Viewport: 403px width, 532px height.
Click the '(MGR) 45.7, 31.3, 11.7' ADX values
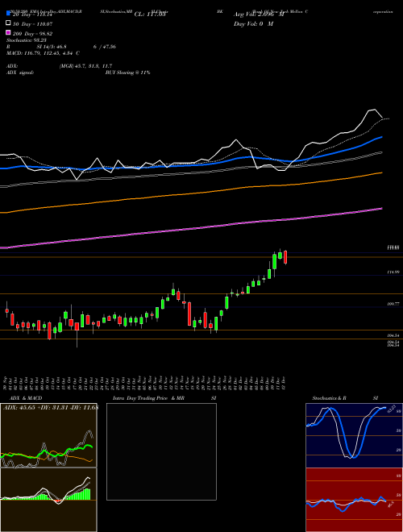pos(85,66)
